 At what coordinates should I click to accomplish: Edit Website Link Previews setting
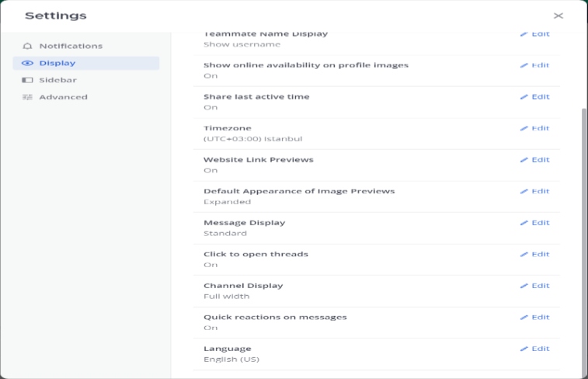coord(535,160)
